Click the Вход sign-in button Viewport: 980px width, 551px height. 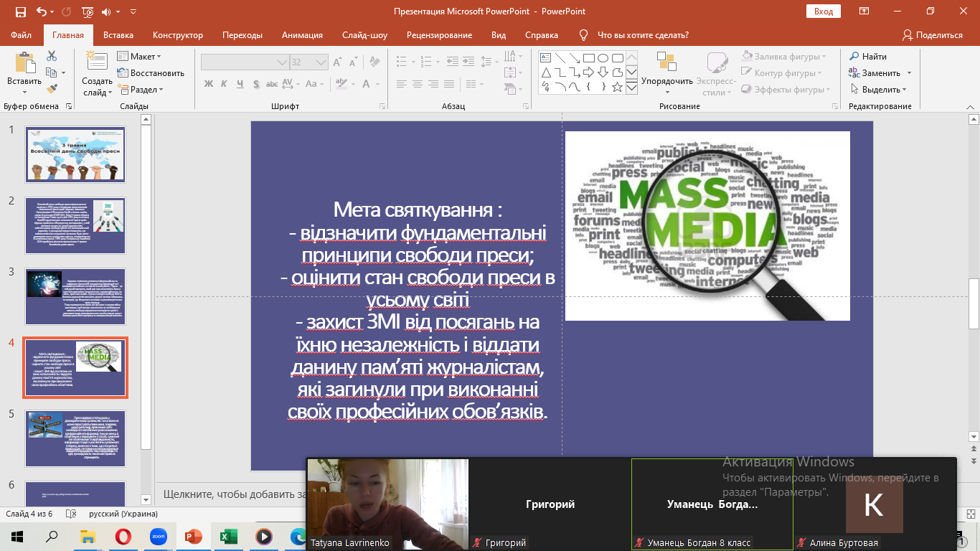pos(824,11)
